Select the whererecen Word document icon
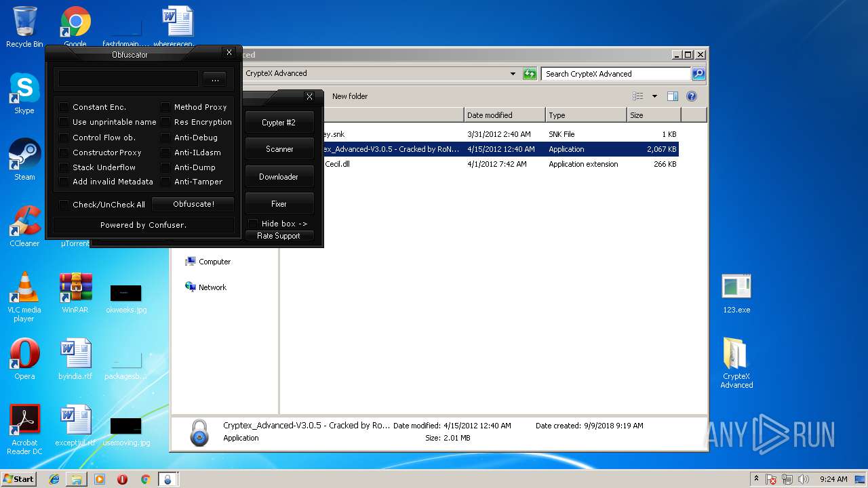 pos(178,26)
